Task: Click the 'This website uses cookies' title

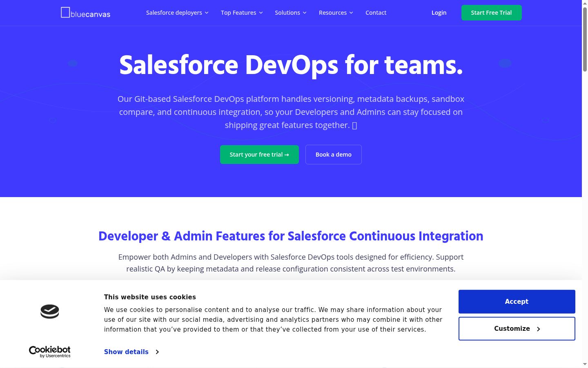Action: tap(150, 297)
